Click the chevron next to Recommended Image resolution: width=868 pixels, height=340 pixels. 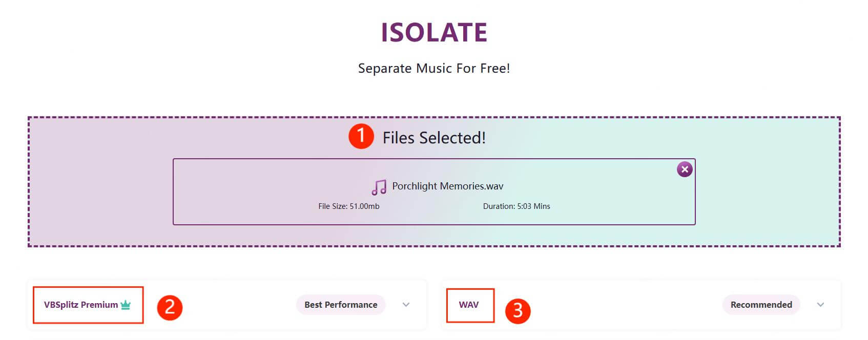point(820,305)
